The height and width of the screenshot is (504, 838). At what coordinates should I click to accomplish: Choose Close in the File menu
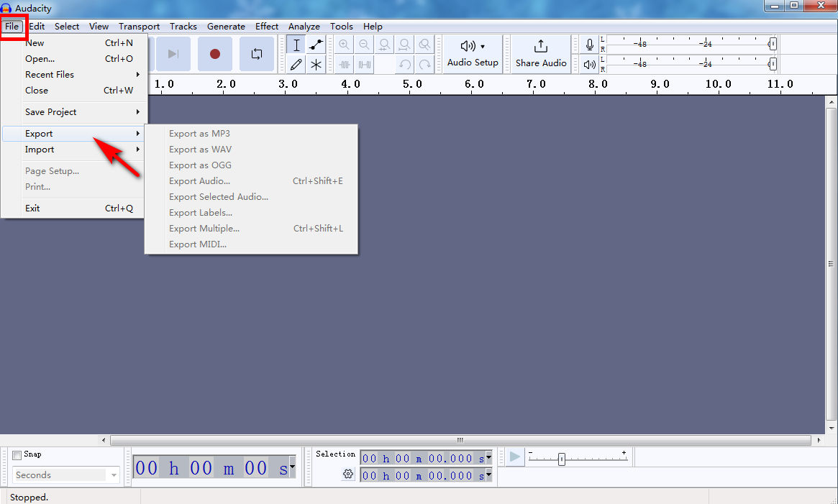74,91
